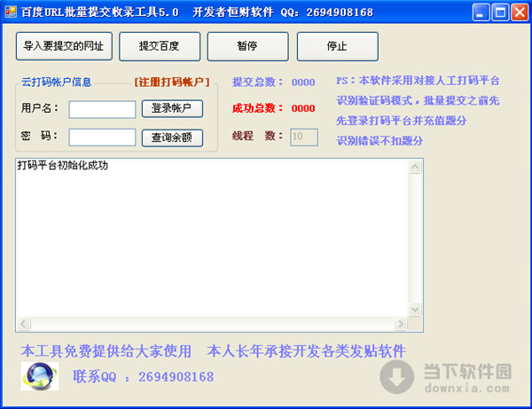Open the [注册打码帐户] link
The height and width of the screenshot is (409, 532).
172,82
